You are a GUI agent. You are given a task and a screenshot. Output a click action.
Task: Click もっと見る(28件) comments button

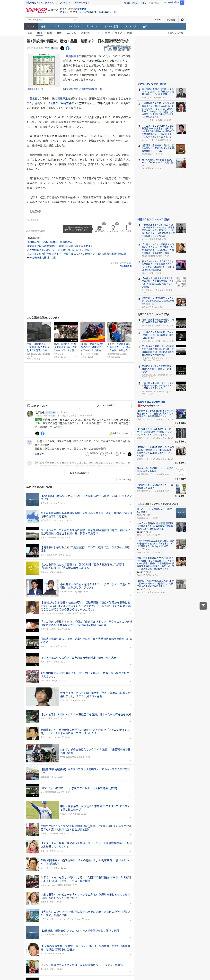click(x=79, y=473)
